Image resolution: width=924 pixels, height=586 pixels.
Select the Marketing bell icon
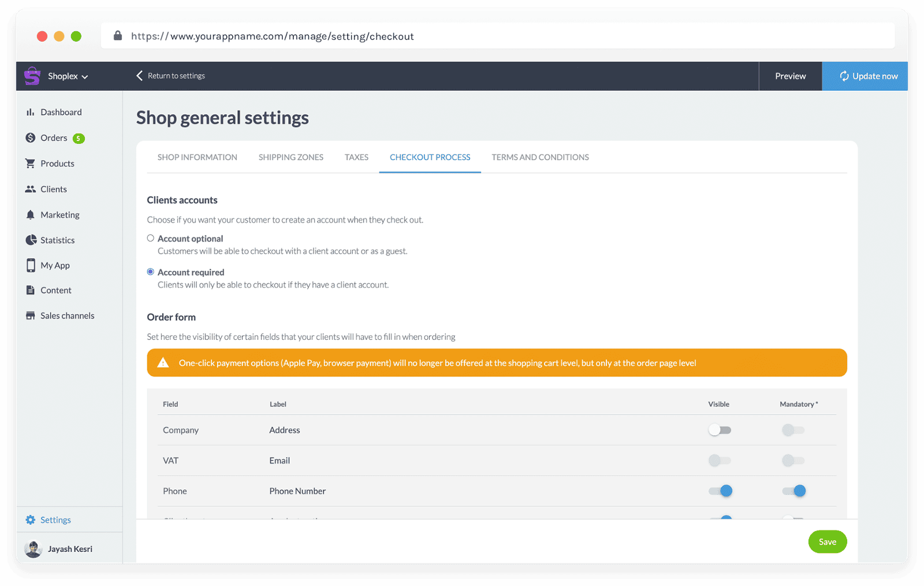pos(31,214)
